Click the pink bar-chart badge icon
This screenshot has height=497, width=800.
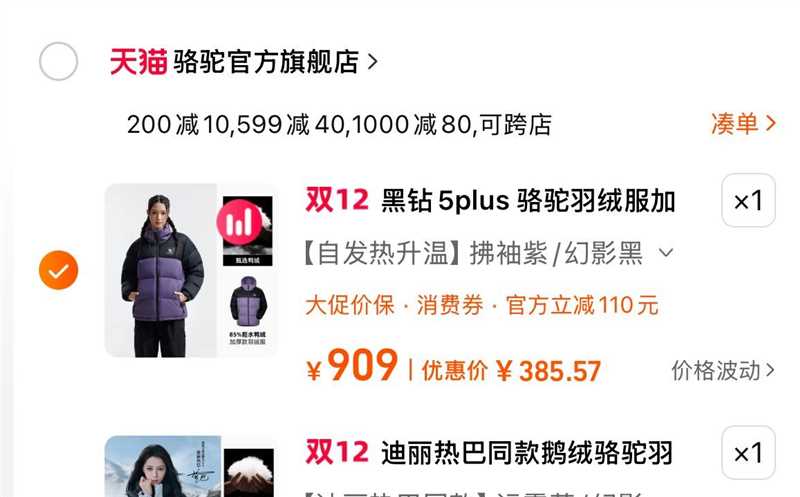(x=239, y=222)
